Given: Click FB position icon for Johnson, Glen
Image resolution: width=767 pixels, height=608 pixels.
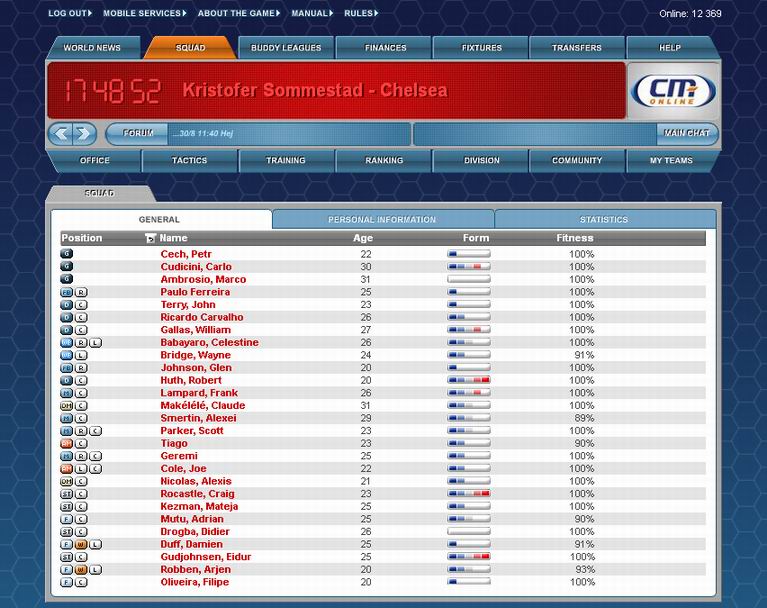Looking at the screenshot, I should pos(67,368).
